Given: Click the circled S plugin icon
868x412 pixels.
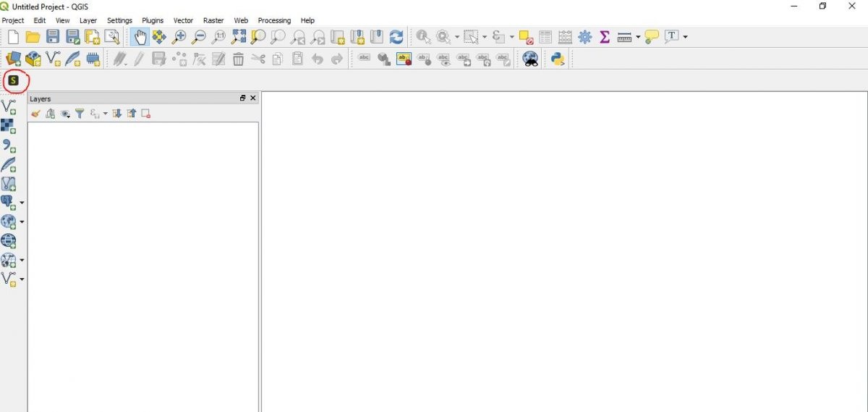Looking at the screenshot, I should [x=13, y=80].
